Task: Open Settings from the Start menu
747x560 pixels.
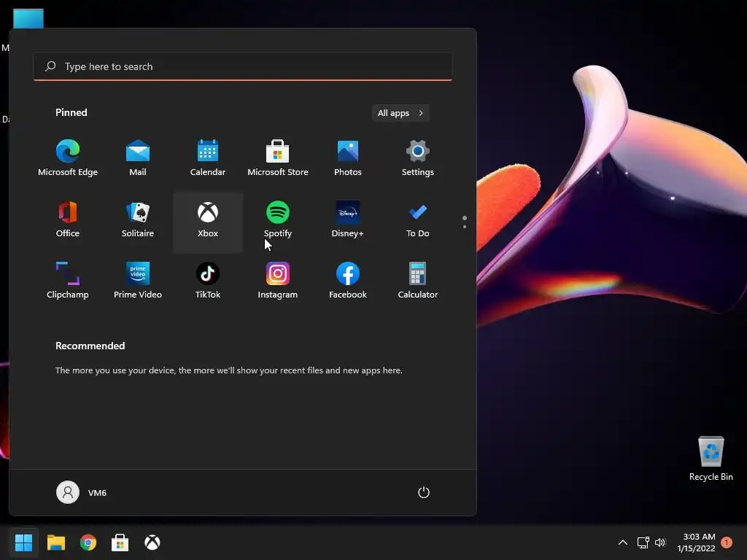Action: tap(418, 158)
